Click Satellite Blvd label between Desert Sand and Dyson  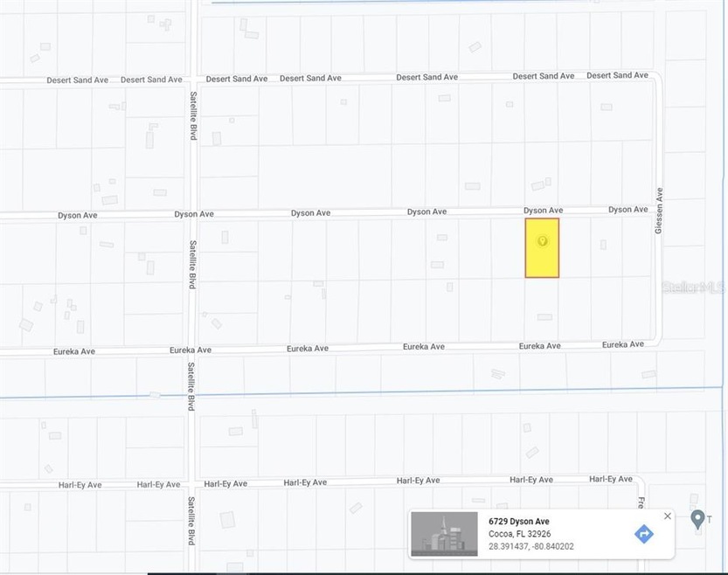[x=193, y=115]
